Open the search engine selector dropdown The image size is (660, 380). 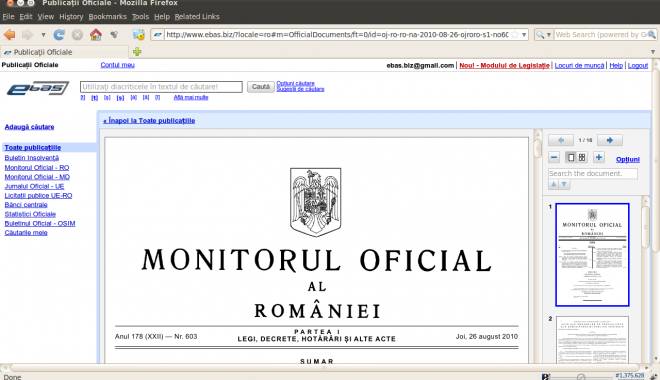543,35
